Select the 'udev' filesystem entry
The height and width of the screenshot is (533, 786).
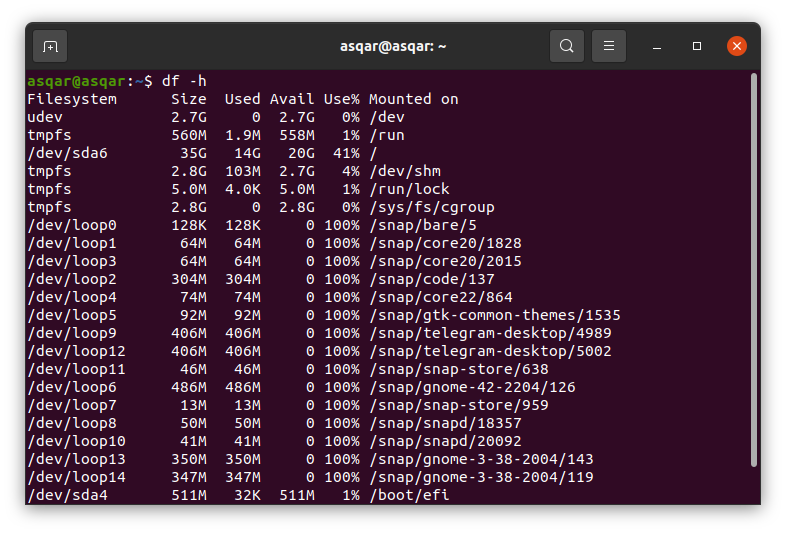[45, 117]
